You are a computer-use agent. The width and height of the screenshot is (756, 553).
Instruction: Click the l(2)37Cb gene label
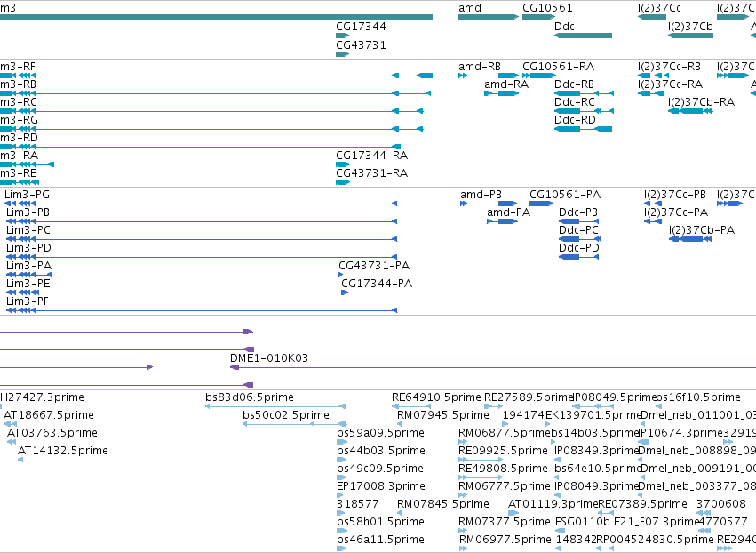coord(690,26)
